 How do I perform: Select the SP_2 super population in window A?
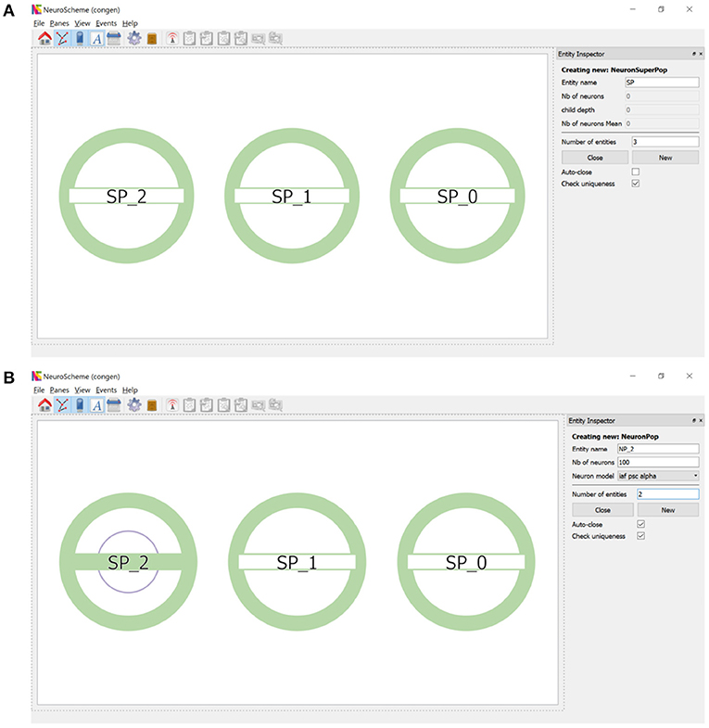tap(126, 196)
